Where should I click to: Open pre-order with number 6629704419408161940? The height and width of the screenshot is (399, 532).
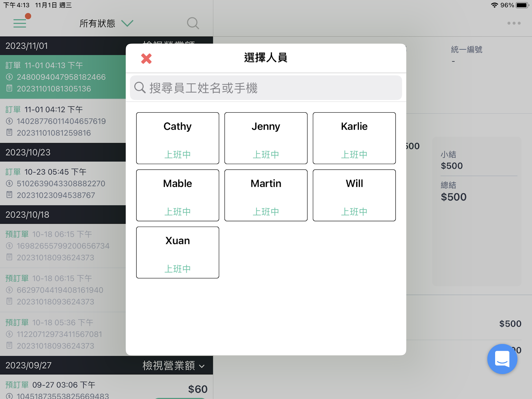click(x=63, y=290)
